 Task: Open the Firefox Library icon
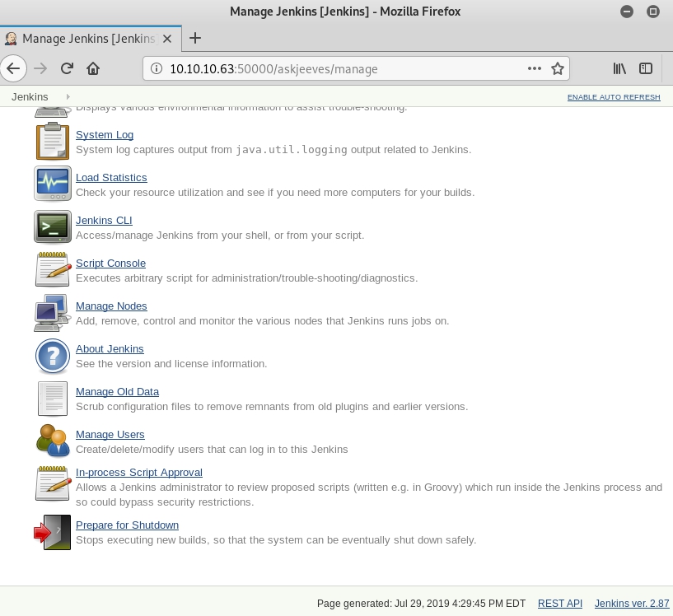click(619, 68)
